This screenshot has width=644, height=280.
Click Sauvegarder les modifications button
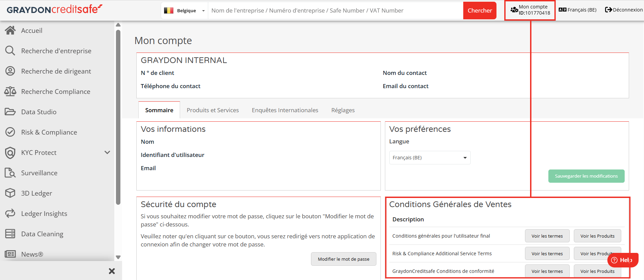coord(586,176)
